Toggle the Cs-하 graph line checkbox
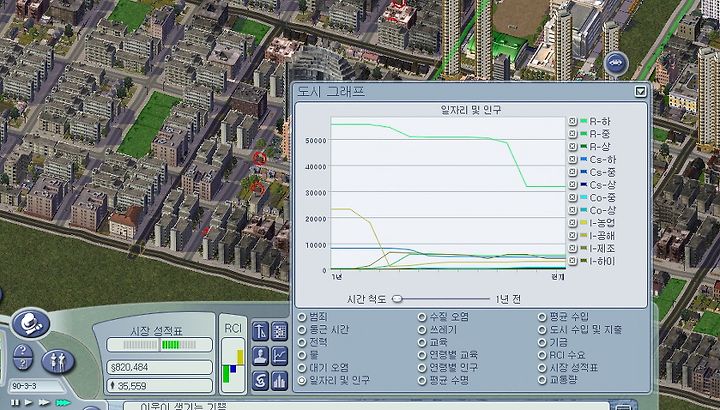 (573, 159)
